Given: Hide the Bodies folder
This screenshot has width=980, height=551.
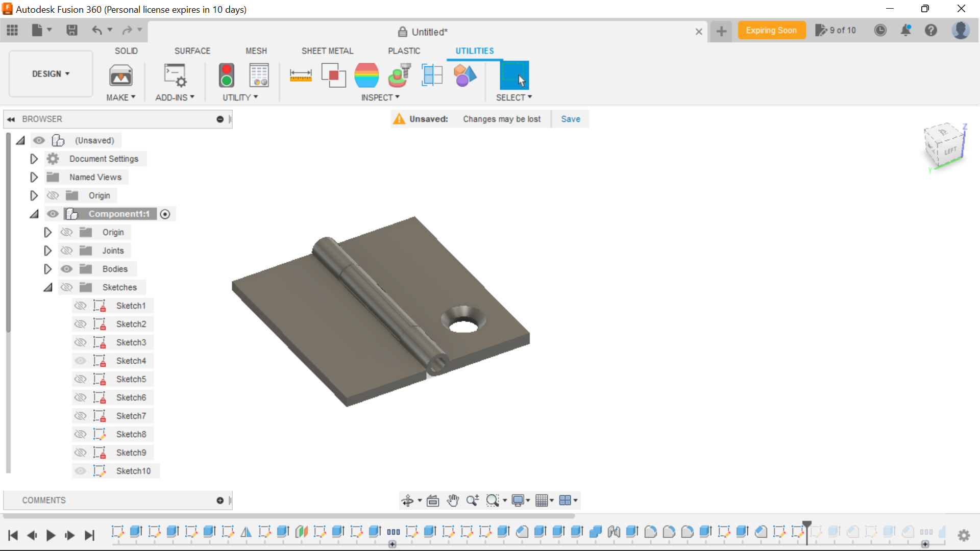Looking at the screenshot, I should tap(67, 269).
